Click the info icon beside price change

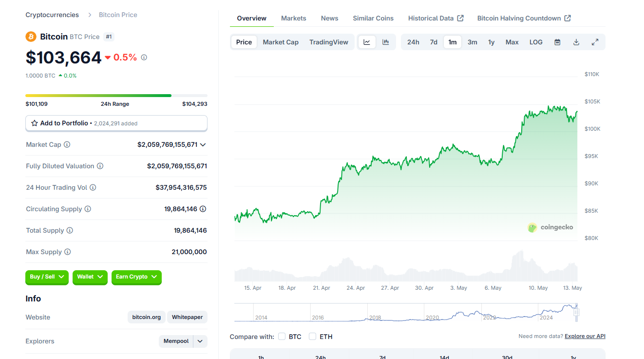coord(144,58)
